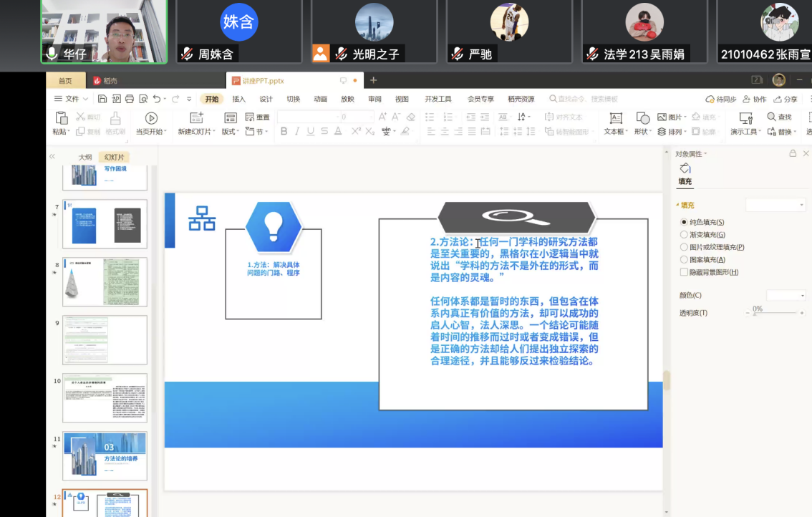
Task: Click the Undo arrow icon
Action: pyautogui.click(x=157, y=99)
